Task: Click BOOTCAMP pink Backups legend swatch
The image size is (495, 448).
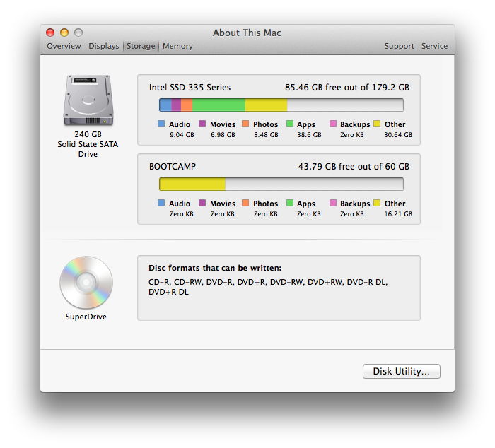Action: 333,203
